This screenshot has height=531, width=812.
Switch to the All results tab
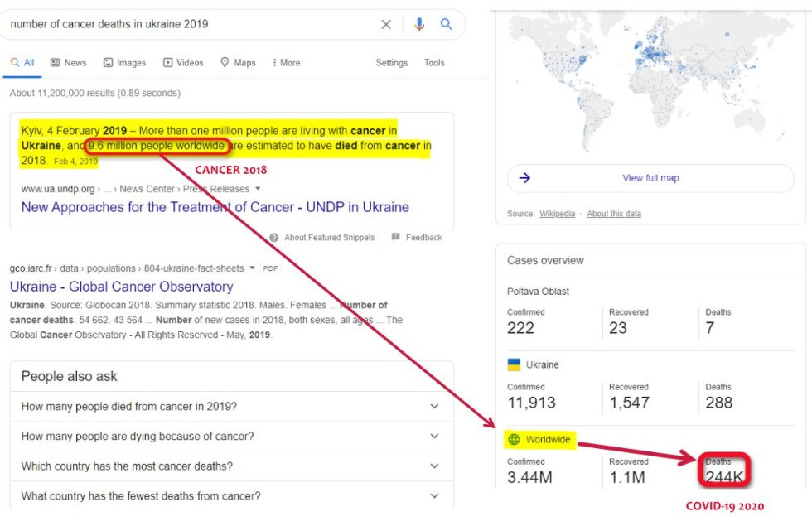point(22,63)
